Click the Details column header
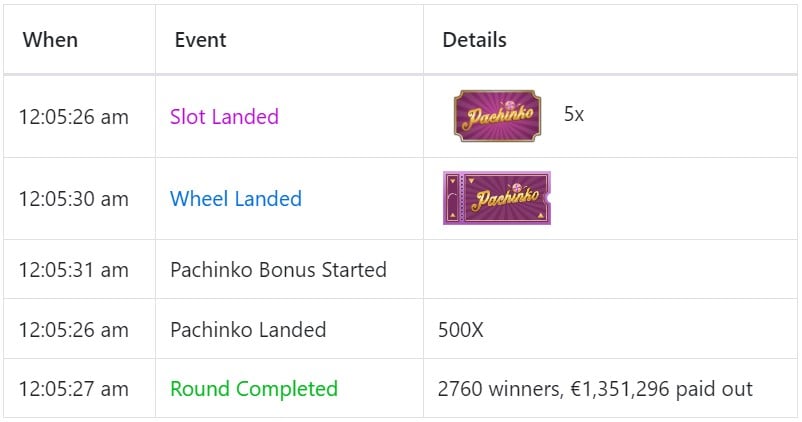 pyautogui.click(x=474, y=40)
